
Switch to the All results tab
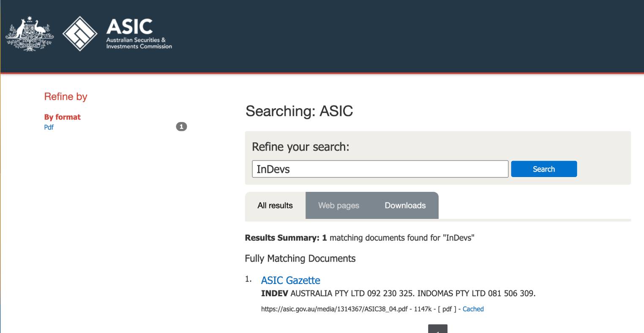275,205
